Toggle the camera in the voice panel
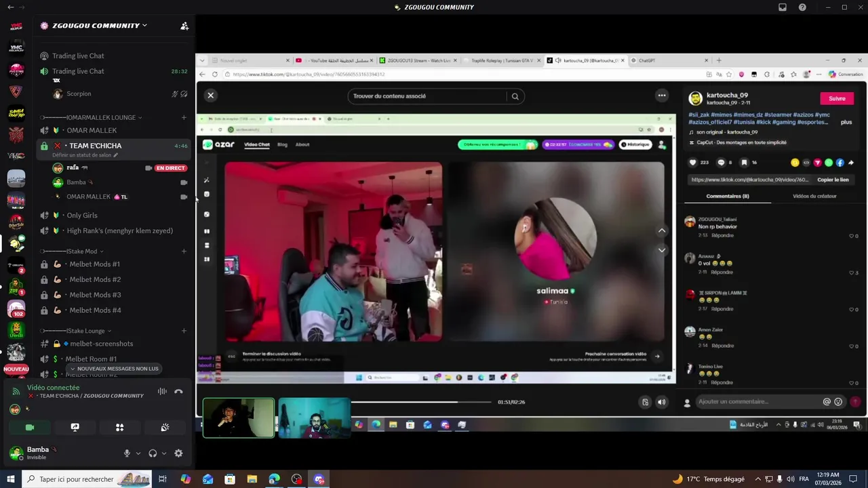 pyautogui.click(x=30, y=428)
